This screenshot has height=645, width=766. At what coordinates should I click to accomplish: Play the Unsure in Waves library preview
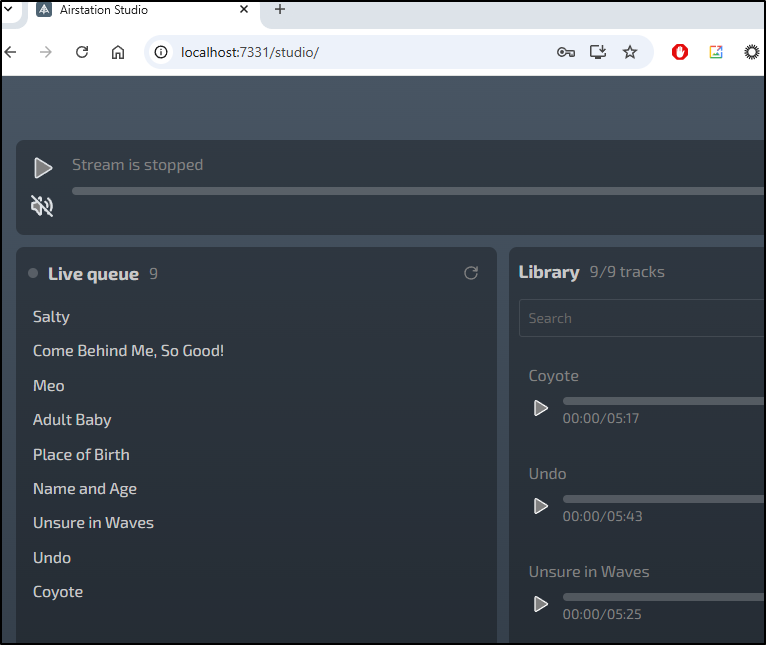coord(540,604)
